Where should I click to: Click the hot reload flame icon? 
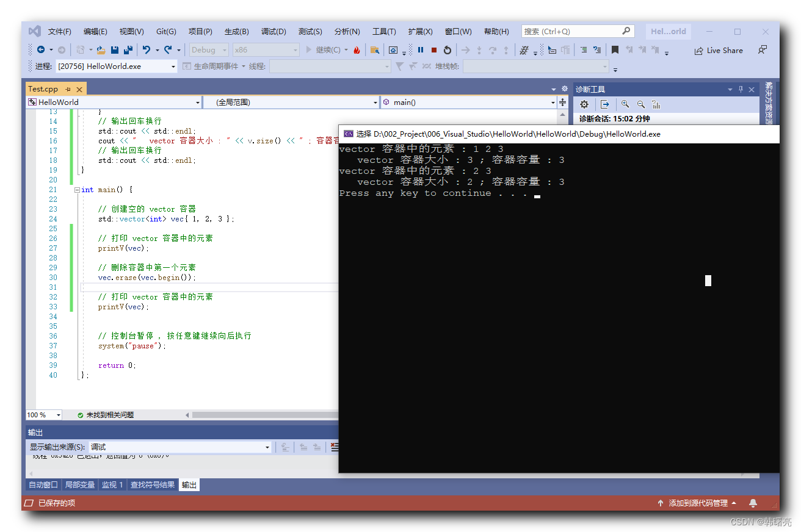357,50
